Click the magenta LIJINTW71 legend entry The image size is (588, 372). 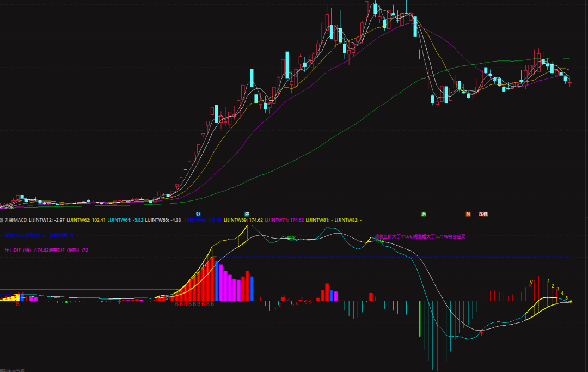[285, 220]
